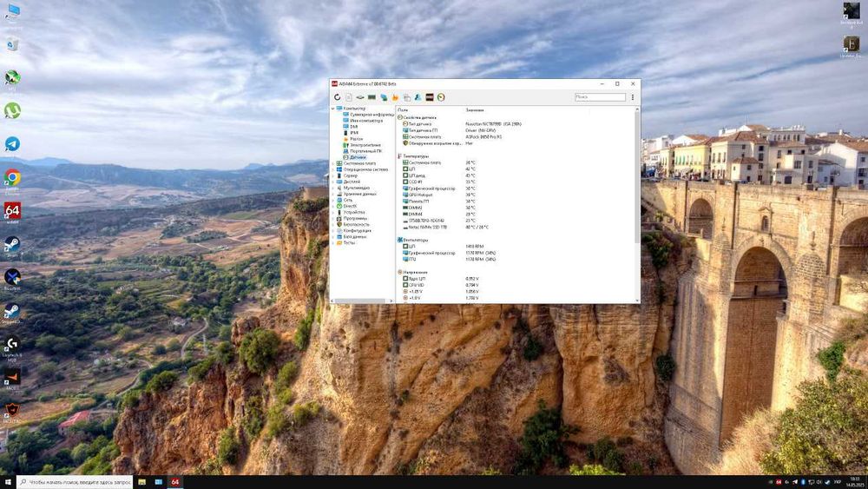Click the tree panel horizontal scrollbar
The image size is (868, 489).
(x=361, y=301)
